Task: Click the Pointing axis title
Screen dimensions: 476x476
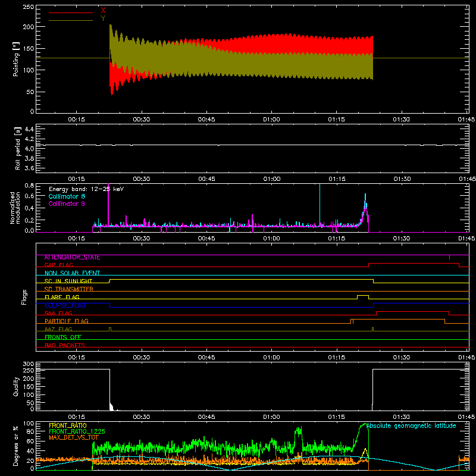Action: (x=16, y=59)
